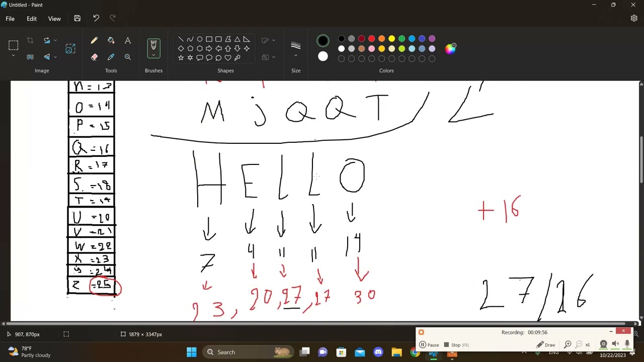Open the Flip options dropdown arrow
The width and height of the screenshot is (644, 362).
pyautogui.click(x=55, y=57)
